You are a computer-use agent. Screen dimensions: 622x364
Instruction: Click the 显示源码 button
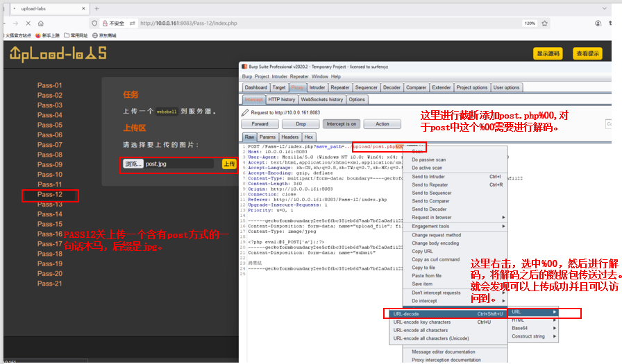pyautogui.click(x=548, y=53)
